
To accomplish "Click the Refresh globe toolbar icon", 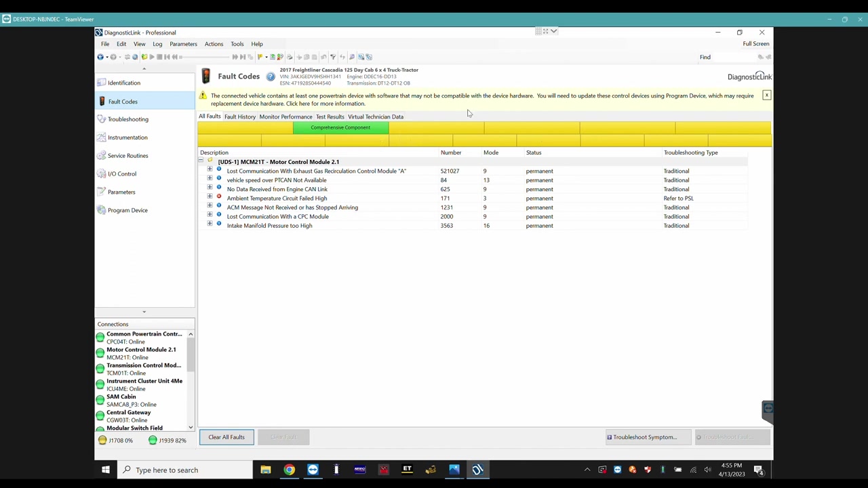I will pyautogui.click(x=135, y=57).
